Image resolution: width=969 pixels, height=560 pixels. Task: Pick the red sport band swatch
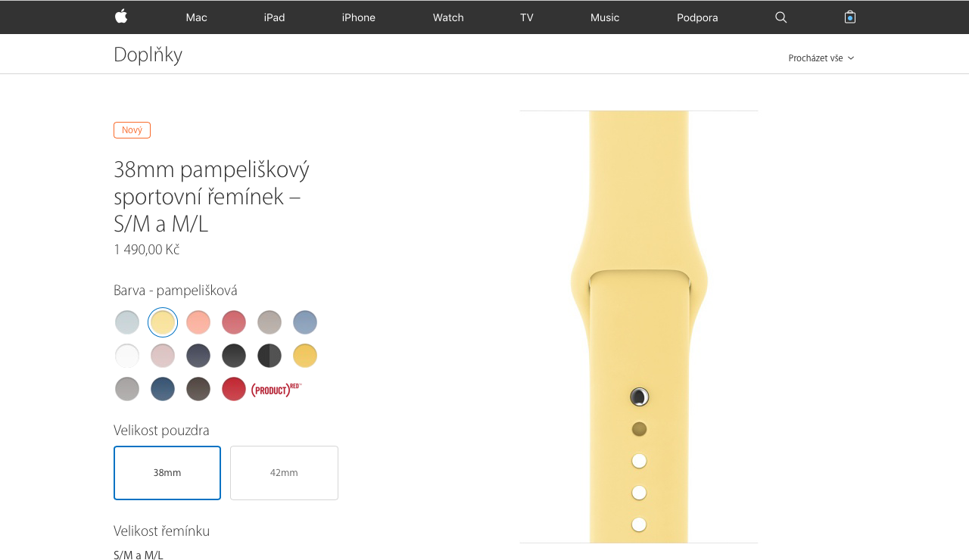[x=234, y=389]
